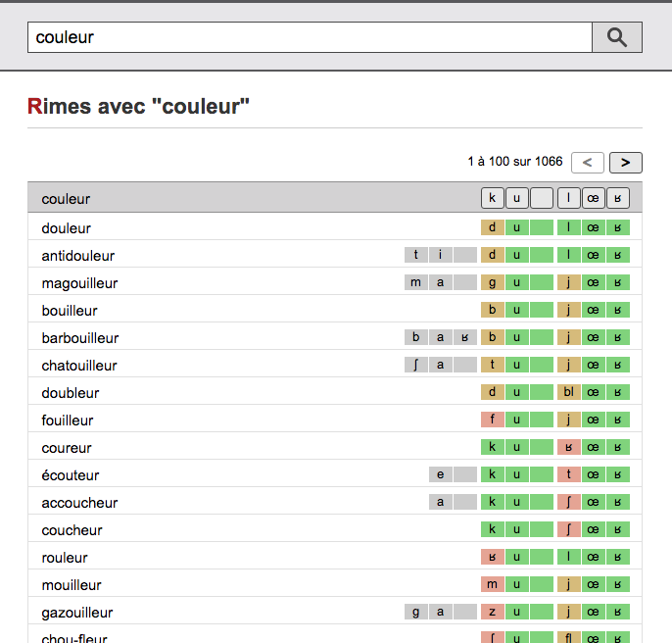Click the gray "m" phoneme in magouilleur row
The width and height of the screenshot is (672, 643).
coord(415,282)
